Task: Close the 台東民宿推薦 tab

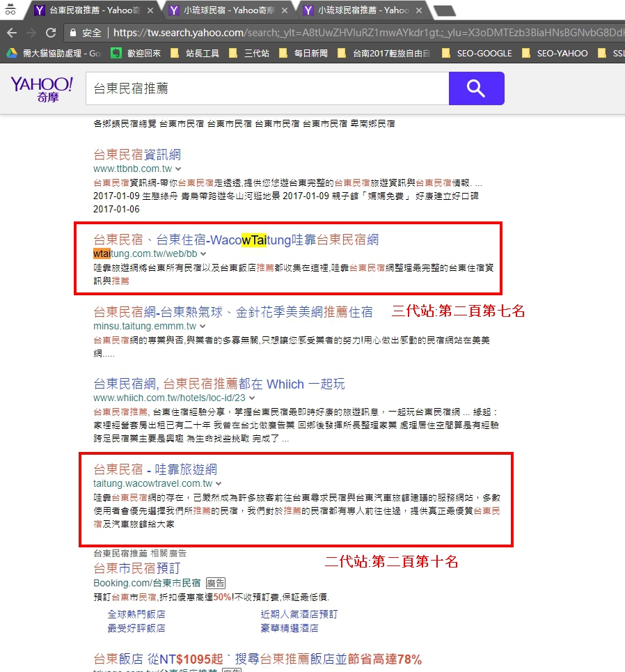Action: 150,10
